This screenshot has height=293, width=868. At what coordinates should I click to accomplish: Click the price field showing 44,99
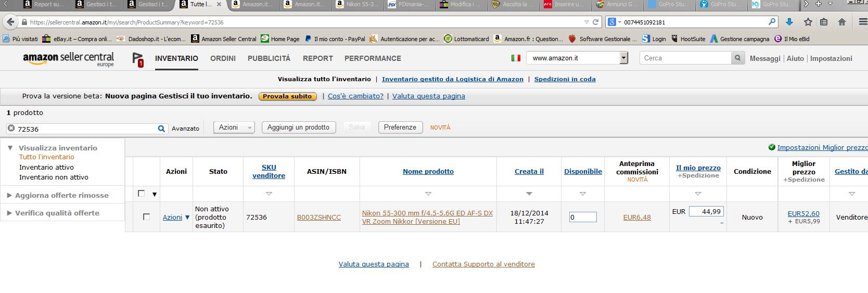coord(706,211)
